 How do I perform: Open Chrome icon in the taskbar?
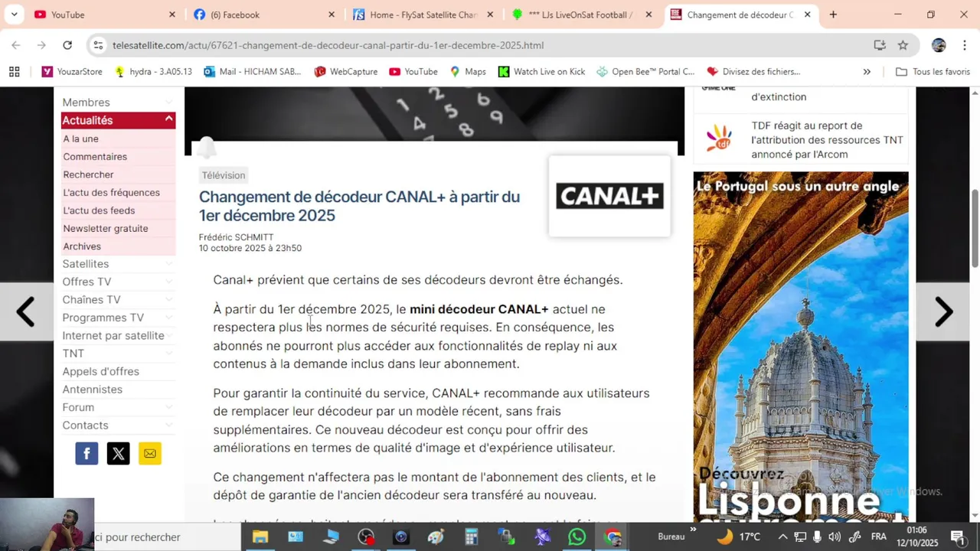[612, 536]
